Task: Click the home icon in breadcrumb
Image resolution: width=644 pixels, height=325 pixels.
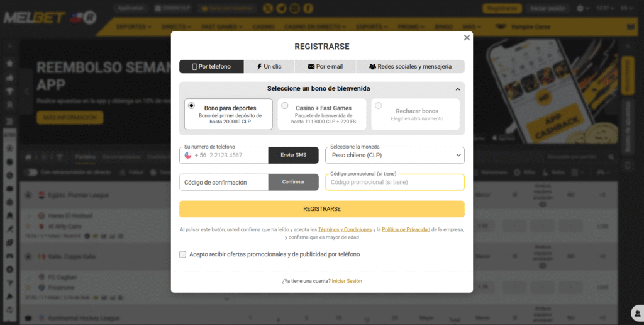Action: click(28, 157)
